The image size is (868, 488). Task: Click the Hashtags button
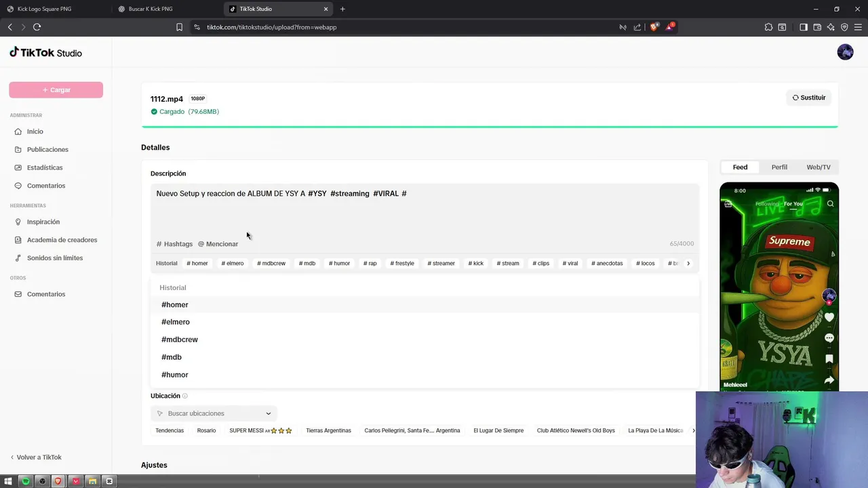[x=174, y=244]
